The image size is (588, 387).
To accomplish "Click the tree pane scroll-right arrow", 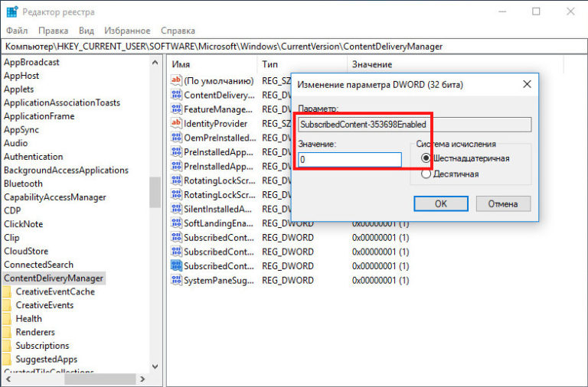I will point(142,379).
